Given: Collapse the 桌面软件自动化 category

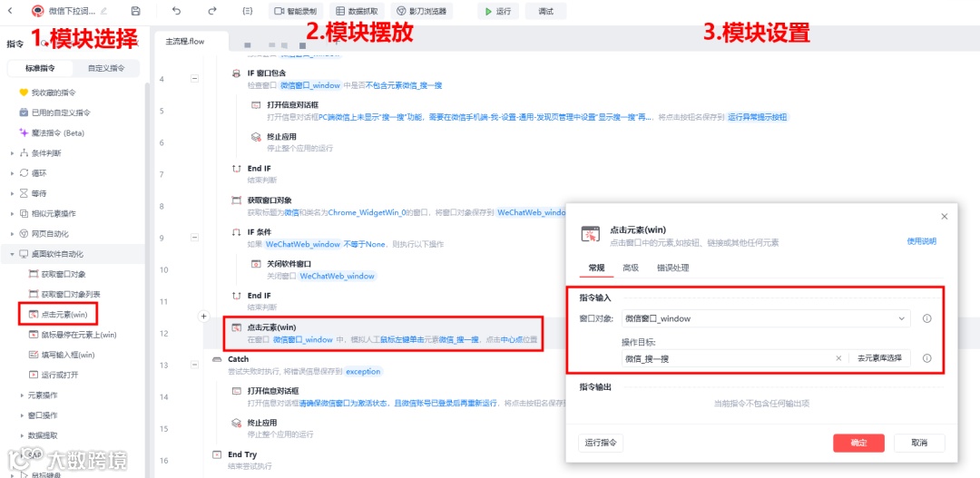Looking at the screenshot, I should pyautogui.click(x=13, y=254).
